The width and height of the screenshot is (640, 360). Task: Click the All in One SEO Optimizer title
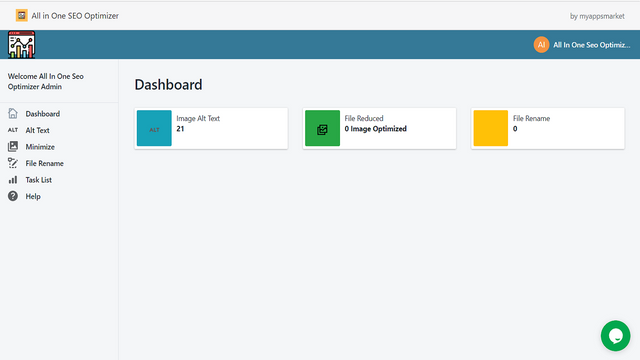[x=75, y=16]
